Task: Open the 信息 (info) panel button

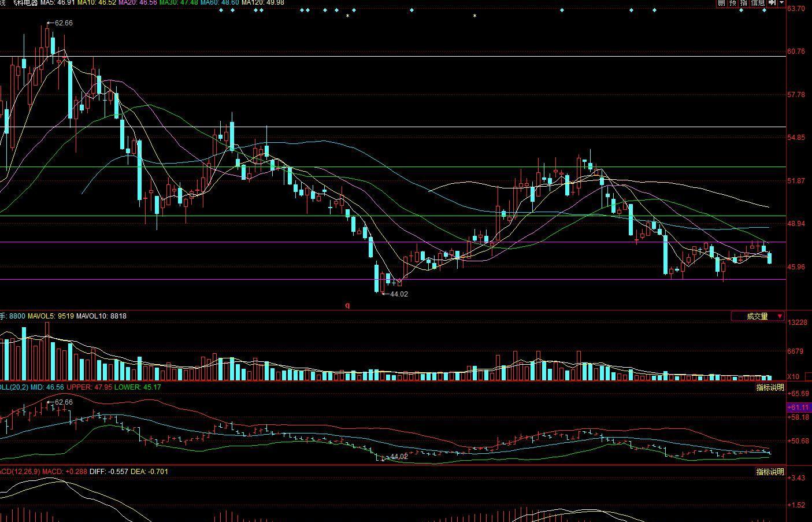Action: point(758,3)
